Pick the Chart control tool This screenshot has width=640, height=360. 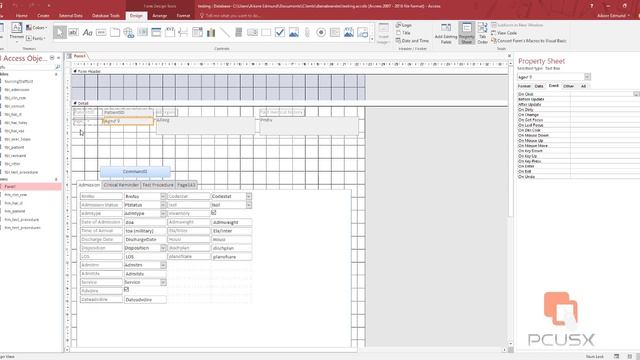[211, 32]
